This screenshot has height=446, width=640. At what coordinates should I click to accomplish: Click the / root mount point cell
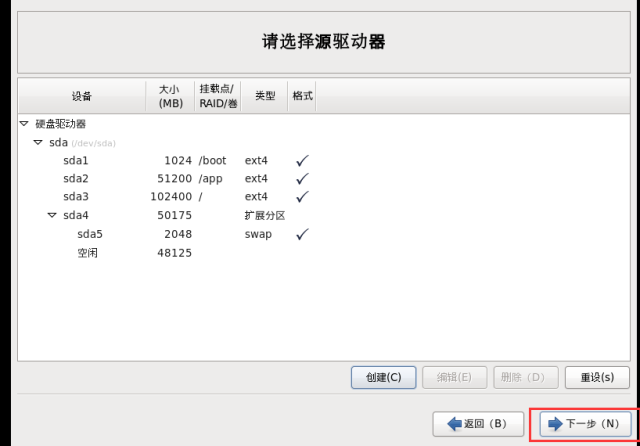pyautogui.click(x=200, y=197)
